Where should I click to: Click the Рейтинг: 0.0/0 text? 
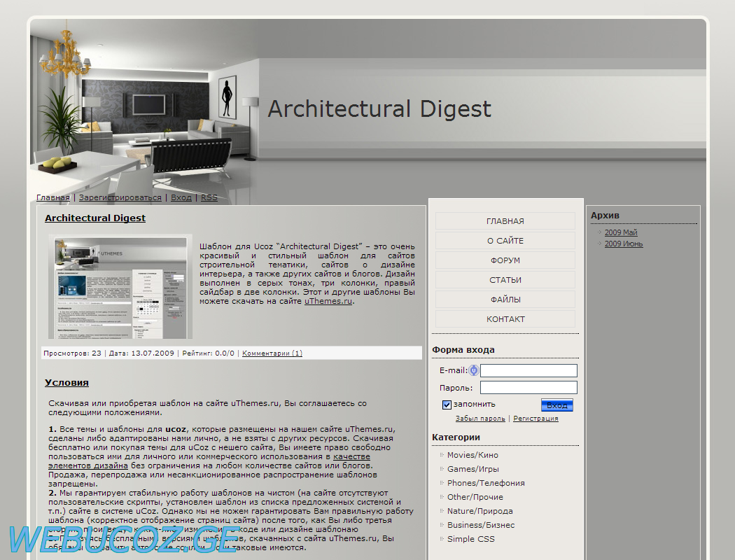click(x=208, y=353)
